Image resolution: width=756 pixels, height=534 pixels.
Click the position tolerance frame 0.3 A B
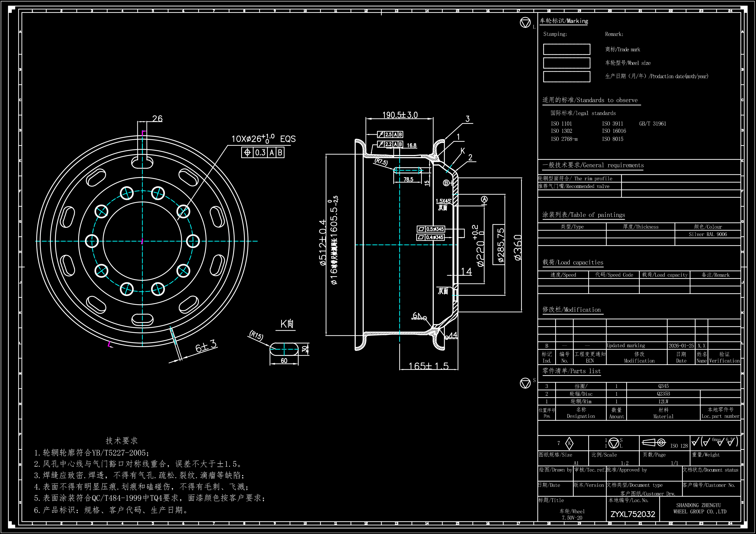[263, 152]
